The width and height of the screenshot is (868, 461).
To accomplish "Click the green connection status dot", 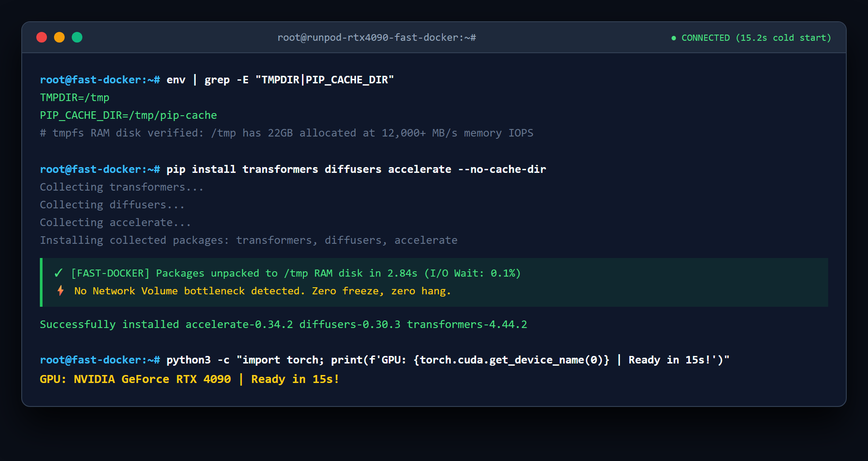I will coord(674,38).
